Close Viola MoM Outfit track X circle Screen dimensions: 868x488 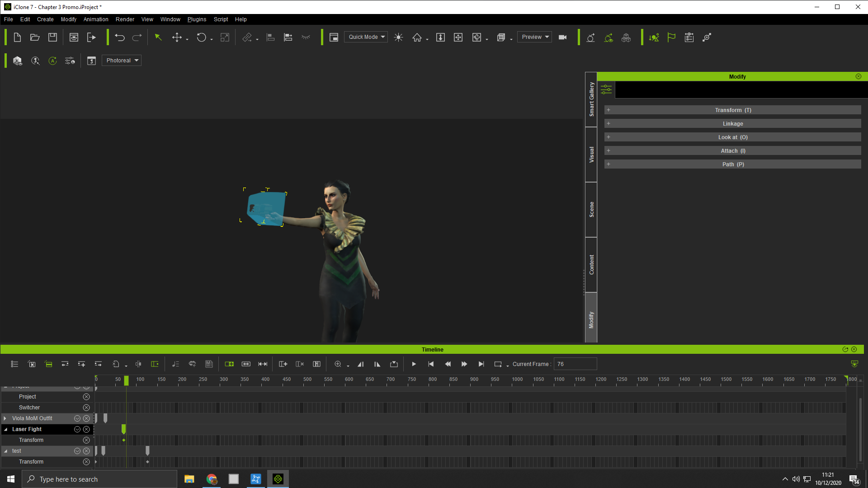click(86, 418)
